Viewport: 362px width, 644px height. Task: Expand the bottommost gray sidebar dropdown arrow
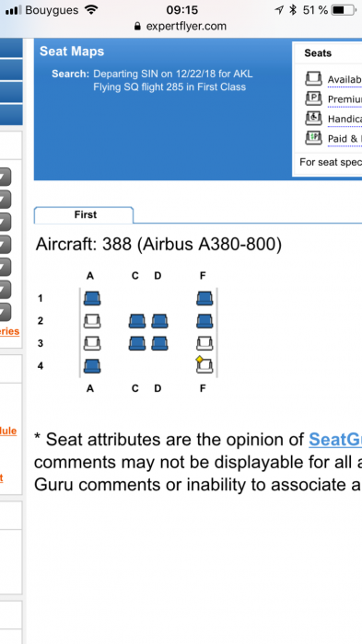pyautogui.click(x=4, y=313)
